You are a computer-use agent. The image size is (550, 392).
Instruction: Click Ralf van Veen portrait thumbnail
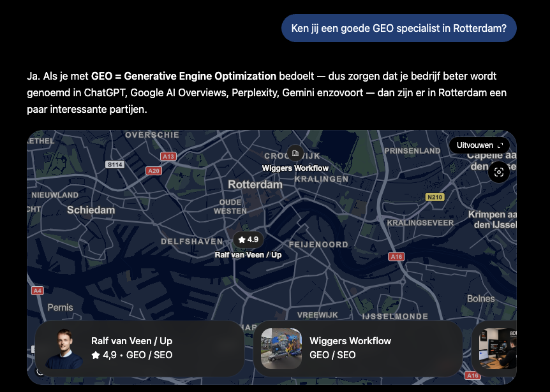coord(64,349)
